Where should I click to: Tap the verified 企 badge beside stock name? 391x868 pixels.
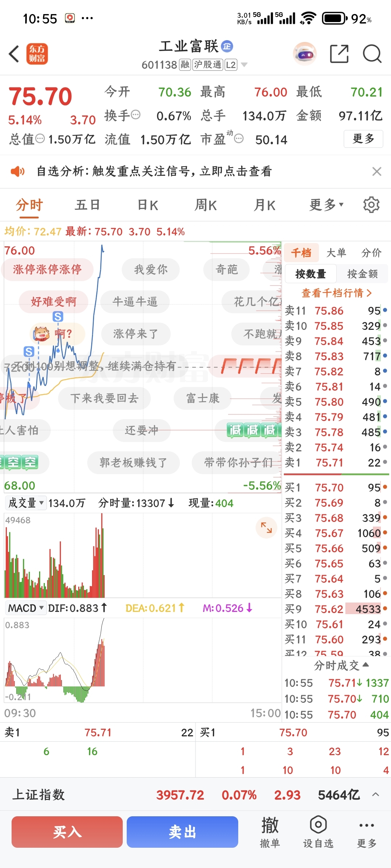[227, 46]
